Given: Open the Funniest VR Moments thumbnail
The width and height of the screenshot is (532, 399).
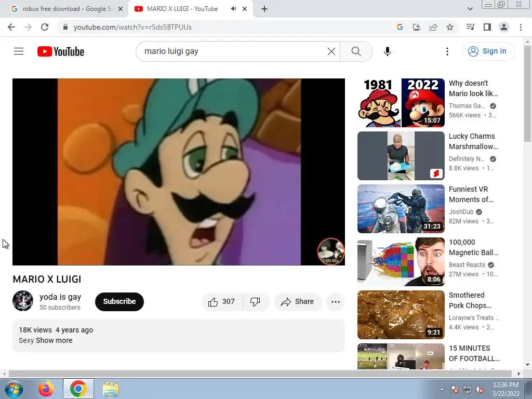Looking at the screenshot, I should click(401, 209).
